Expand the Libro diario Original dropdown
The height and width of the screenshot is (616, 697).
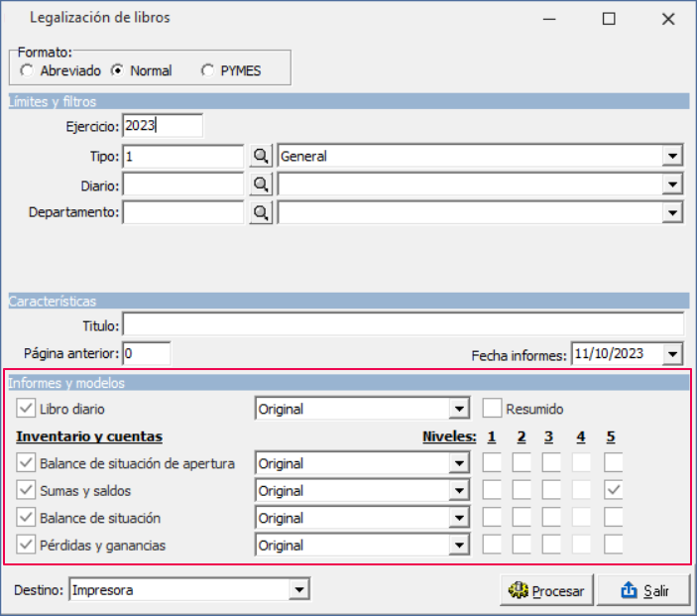pos(458,409)
